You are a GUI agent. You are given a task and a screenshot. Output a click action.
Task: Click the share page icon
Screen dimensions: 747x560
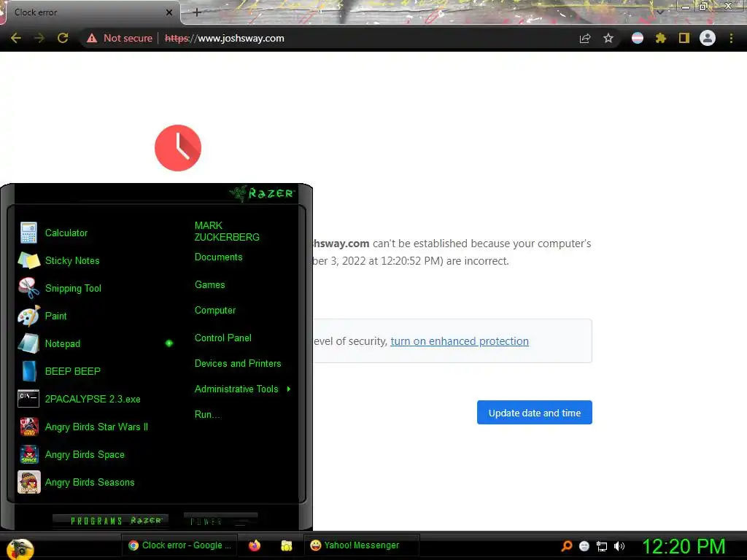coord(585,38)
